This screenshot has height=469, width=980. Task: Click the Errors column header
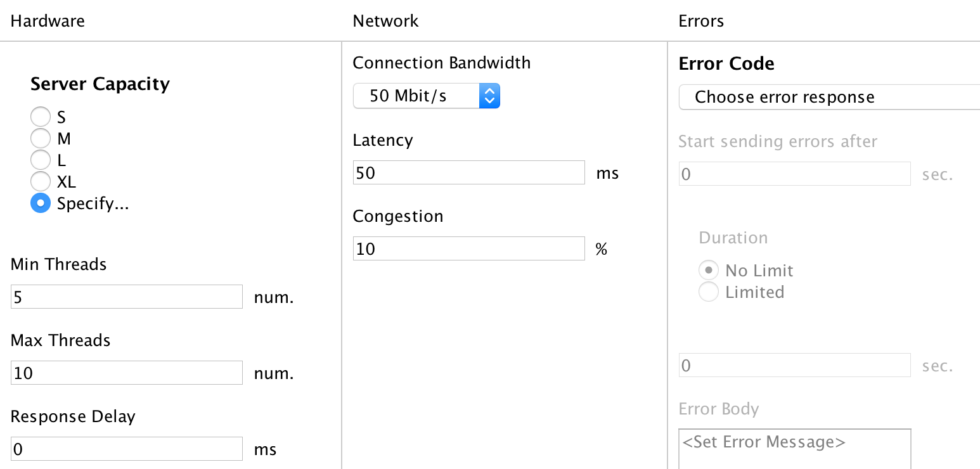coord(701,21)
